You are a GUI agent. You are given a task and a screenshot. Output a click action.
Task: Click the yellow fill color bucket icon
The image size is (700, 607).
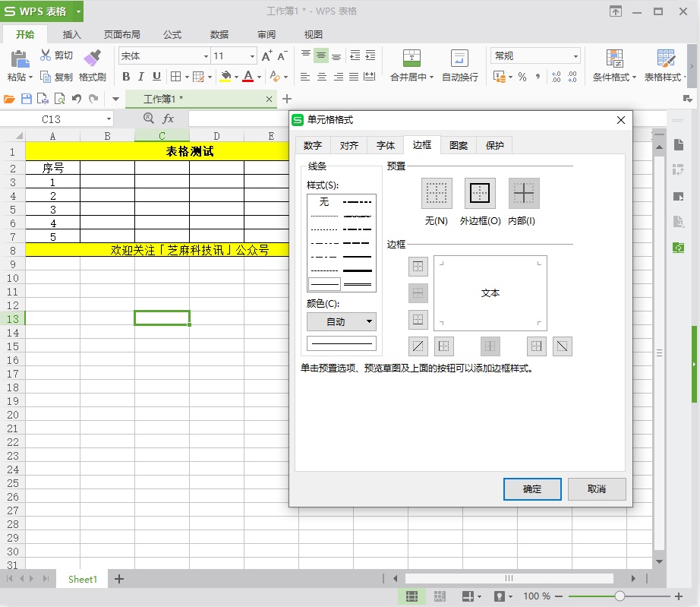226,77
